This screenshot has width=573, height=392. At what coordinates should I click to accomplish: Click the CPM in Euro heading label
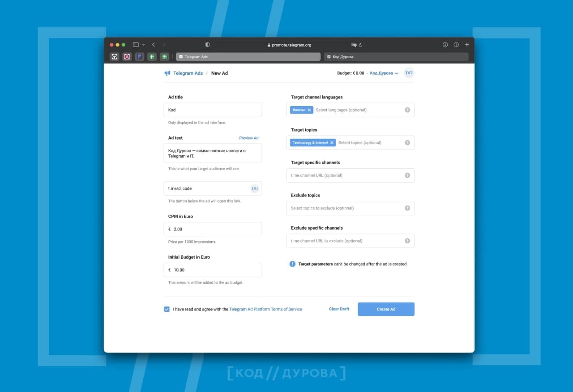coord(180,217)
